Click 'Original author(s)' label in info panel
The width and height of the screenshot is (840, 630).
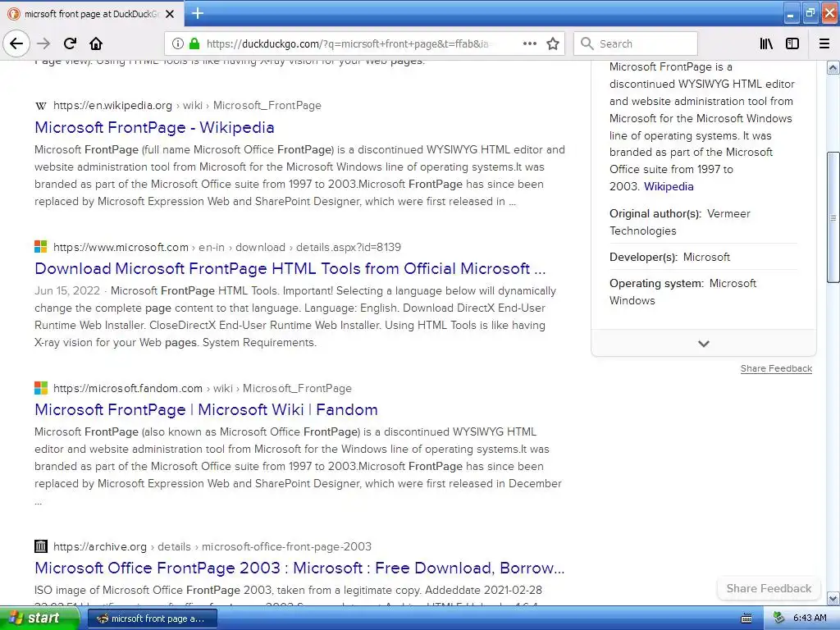(655, 214)
